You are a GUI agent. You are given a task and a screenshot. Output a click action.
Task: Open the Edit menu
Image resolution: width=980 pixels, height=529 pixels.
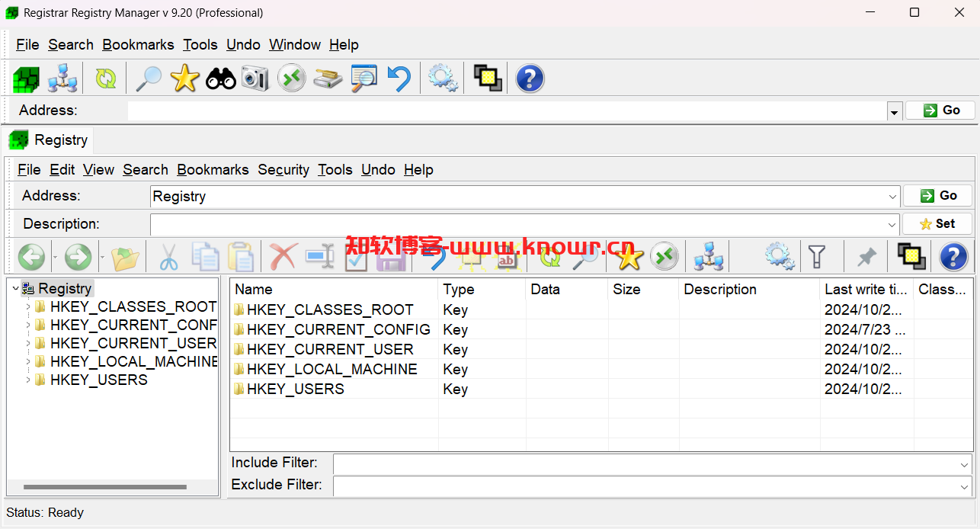pyautogui.click(x=62, y=170)
